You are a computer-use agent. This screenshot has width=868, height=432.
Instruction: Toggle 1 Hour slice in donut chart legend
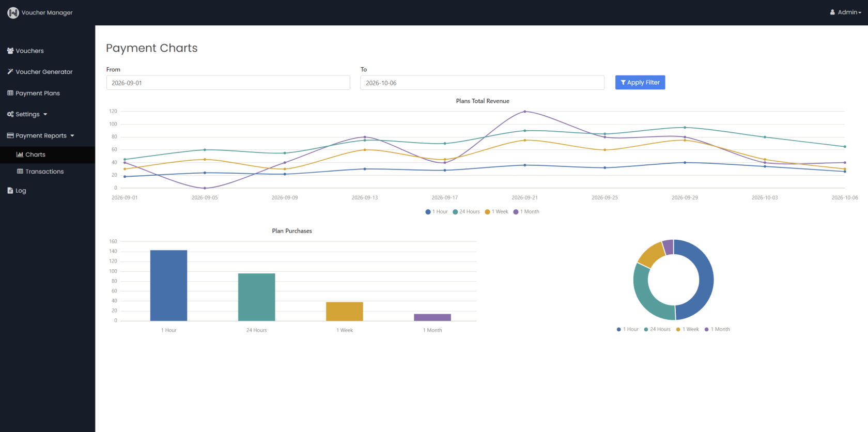pyautogui.click(x=627, y=329)
